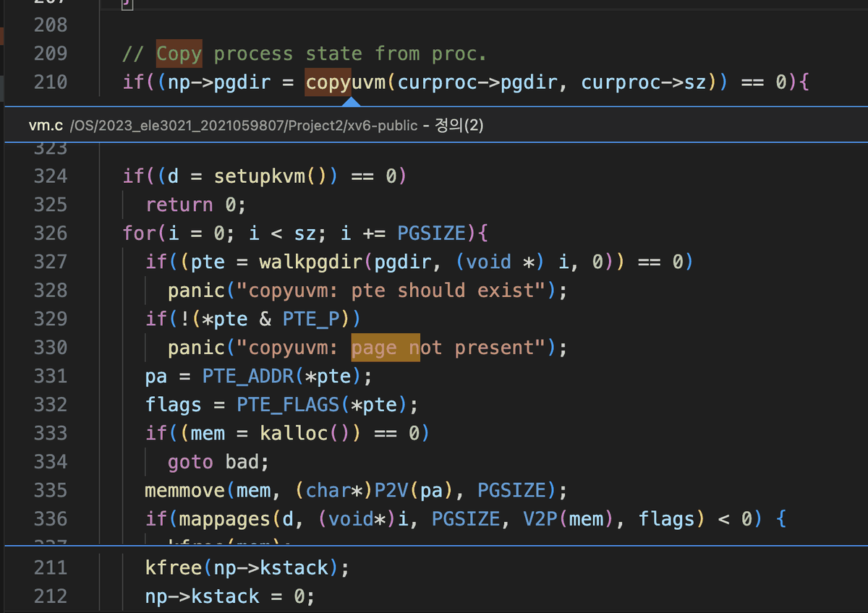The width and height of the screenshot is (868, 613).
Task: Click line number 330 in peek gutter
Action: 51,348
